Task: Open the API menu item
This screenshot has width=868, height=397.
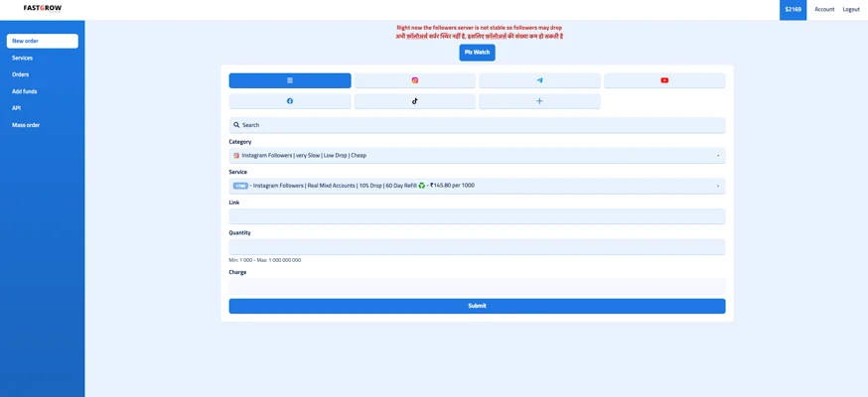Action: point(17,108)
